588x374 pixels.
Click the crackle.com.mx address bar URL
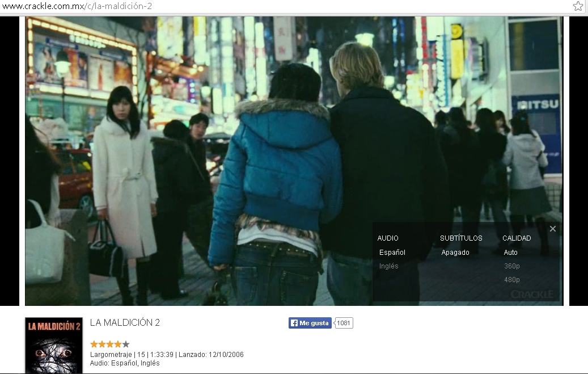pos(77,6)
